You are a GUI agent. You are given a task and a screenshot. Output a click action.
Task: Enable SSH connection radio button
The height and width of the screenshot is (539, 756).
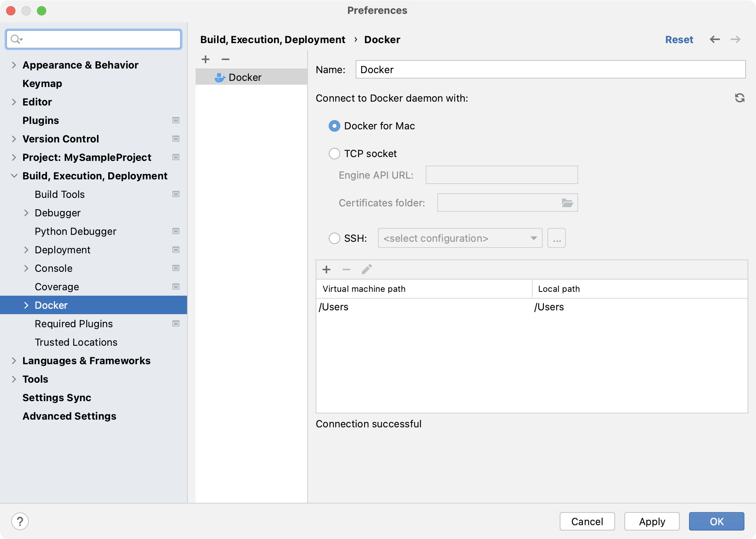[x=334, y=238]
